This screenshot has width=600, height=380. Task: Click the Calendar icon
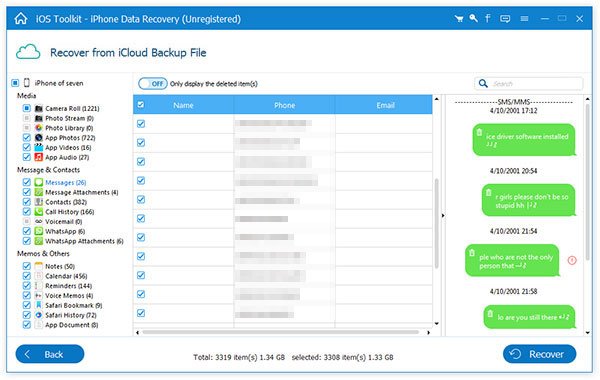click(39, 276)
